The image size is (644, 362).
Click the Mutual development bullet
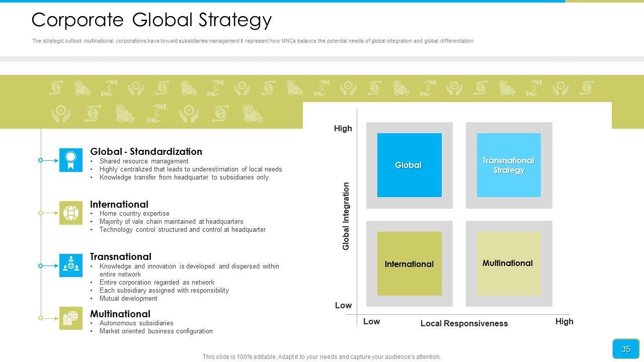coord(128,299)
